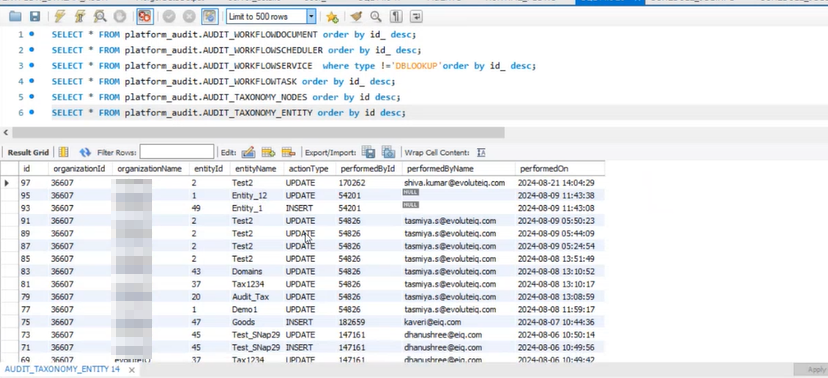Screen dimensions: 828x378
Task: Click into the Filter Rows input field
Action: pyautogui.click(x=177, y=152)
